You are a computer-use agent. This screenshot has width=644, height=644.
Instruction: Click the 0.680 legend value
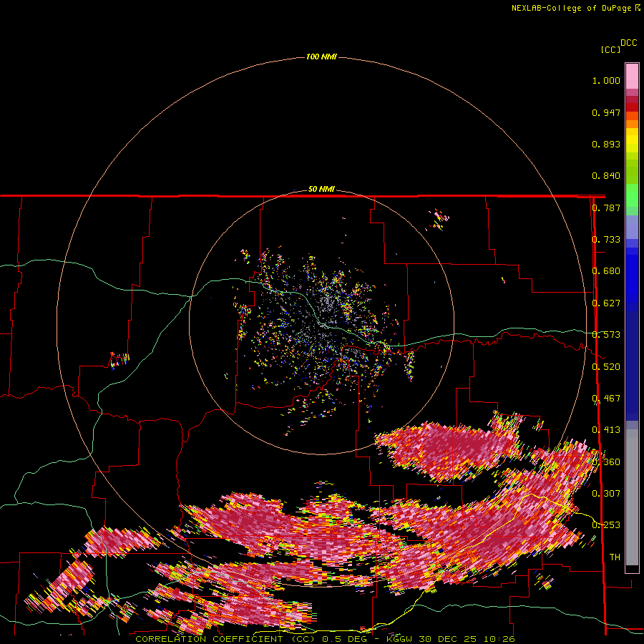point(606,271)
